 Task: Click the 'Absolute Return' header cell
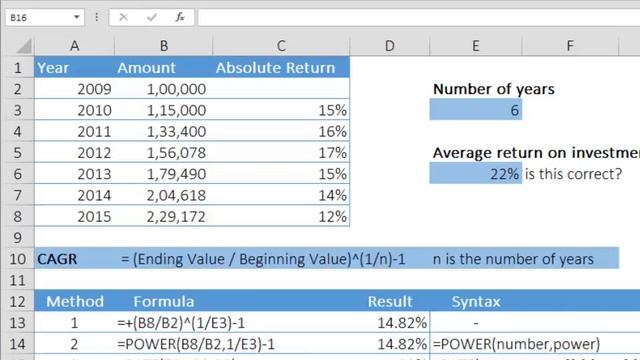click(281, 67)
